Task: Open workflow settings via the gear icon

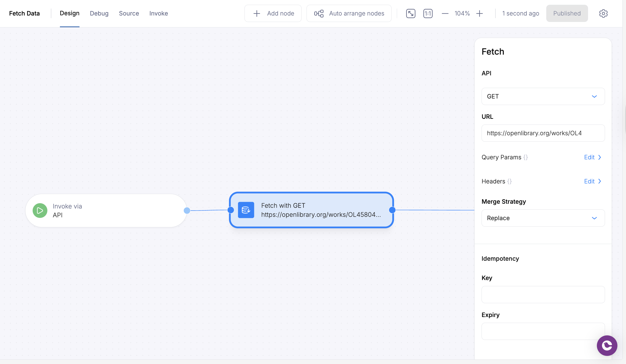Action: pos(603,13)
